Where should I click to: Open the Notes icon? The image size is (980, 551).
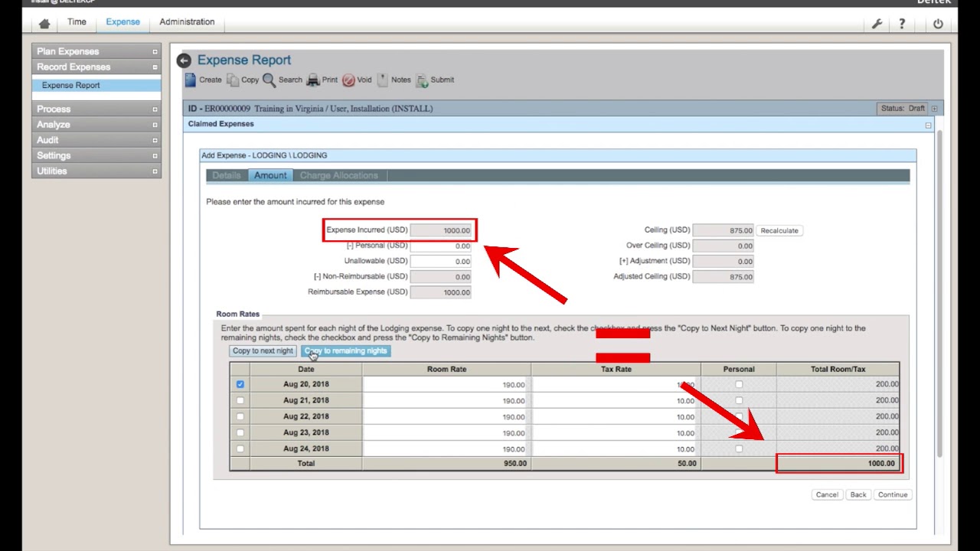point(382,80)
